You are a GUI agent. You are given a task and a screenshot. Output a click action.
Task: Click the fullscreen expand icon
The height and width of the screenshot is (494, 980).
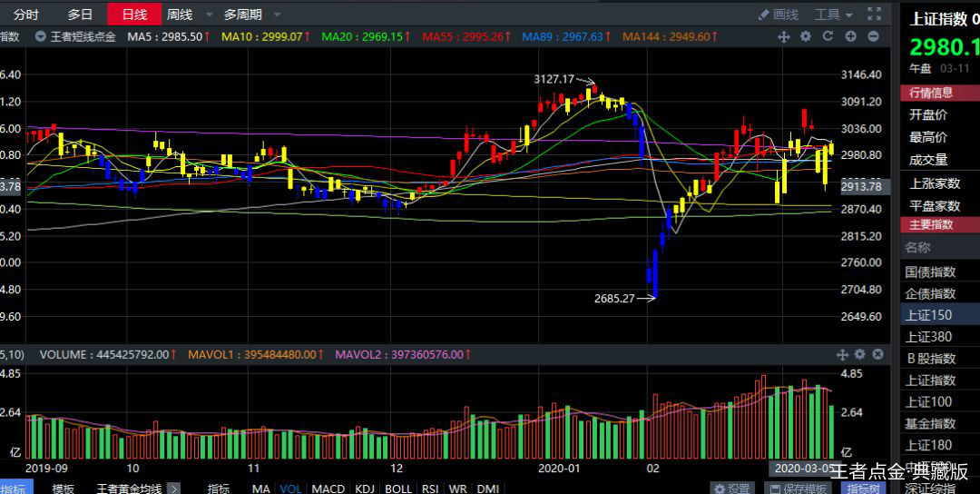pyautogui.click(x=874, y=14)
